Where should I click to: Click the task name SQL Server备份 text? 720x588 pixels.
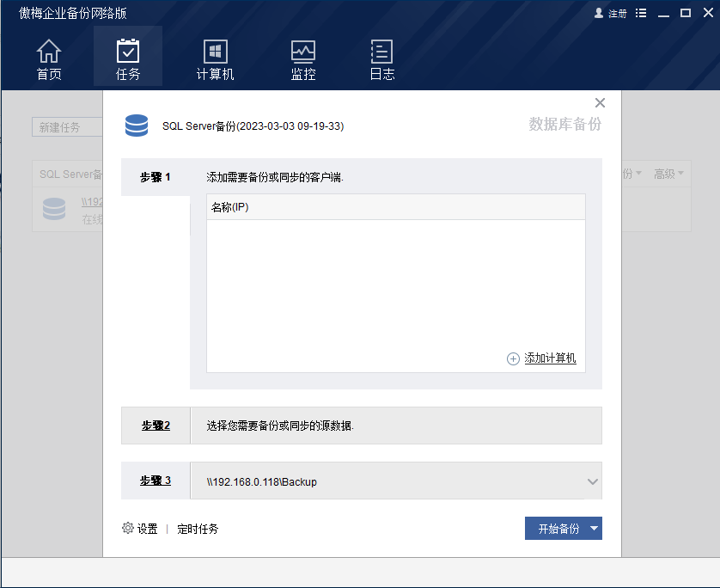253,126
